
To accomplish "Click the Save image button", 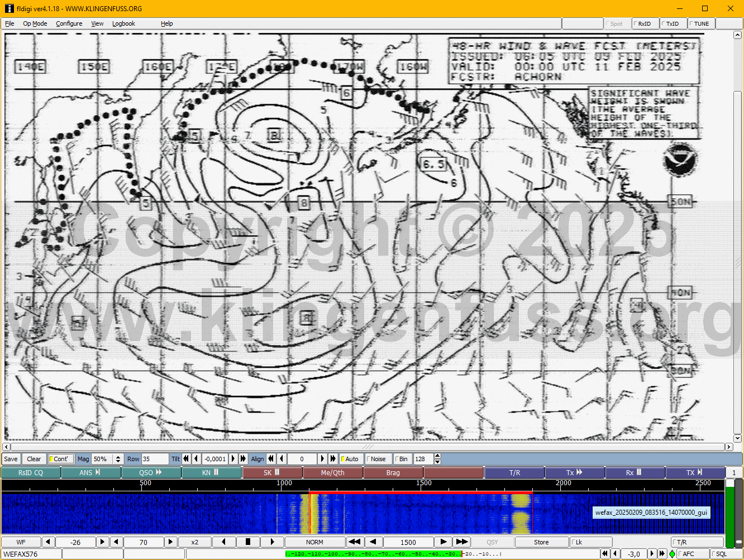I will tap(11, 459).
